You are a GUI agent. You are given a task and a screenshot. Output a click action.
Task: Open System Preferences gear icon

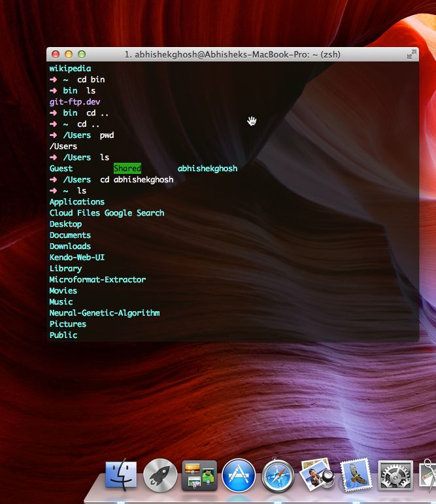click(x=395, y=475)
